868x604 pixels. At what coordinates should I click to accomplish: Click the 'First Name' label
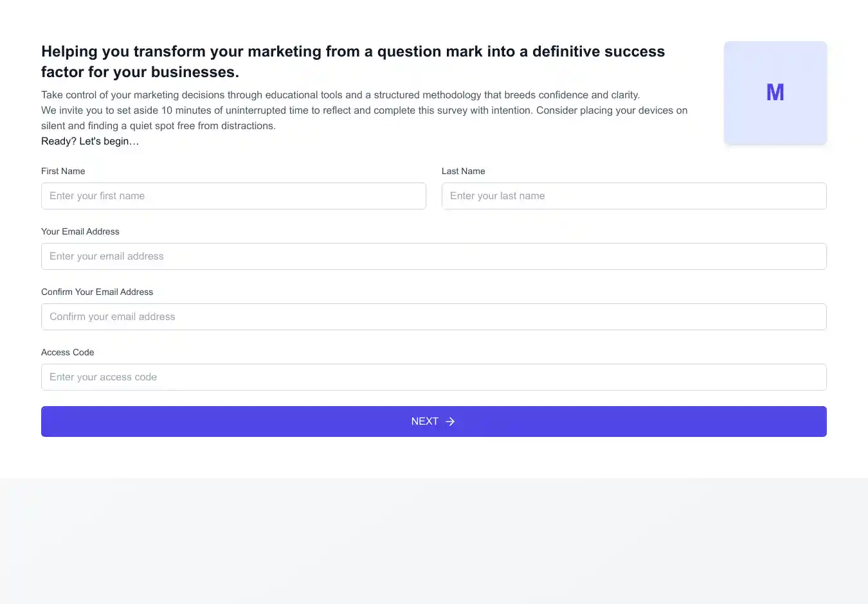coord(63,171)
